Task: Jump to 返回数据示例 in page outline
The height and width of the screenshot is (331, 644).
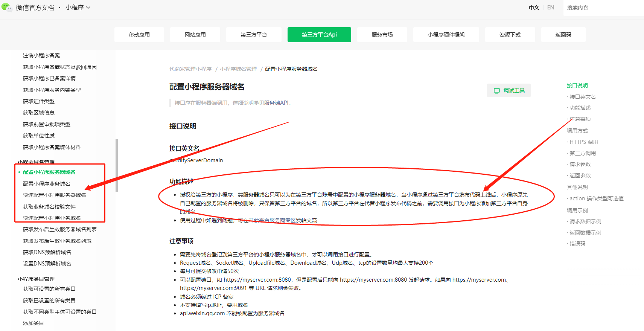Action: coord(585,233)
